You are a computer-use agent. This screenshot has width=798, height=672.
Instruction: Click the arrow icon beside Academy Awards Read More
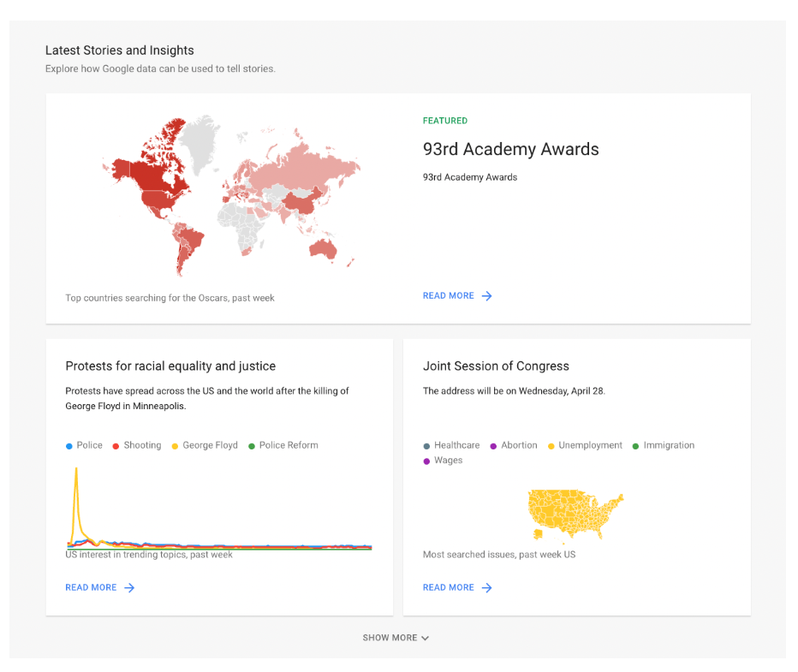click(486, 296)
